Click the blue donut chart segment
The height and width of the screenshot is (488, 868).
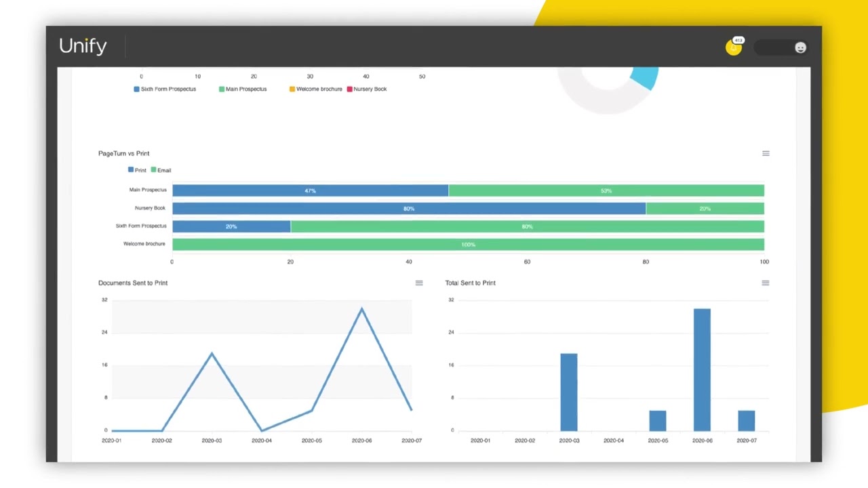[x=644, y=77]
